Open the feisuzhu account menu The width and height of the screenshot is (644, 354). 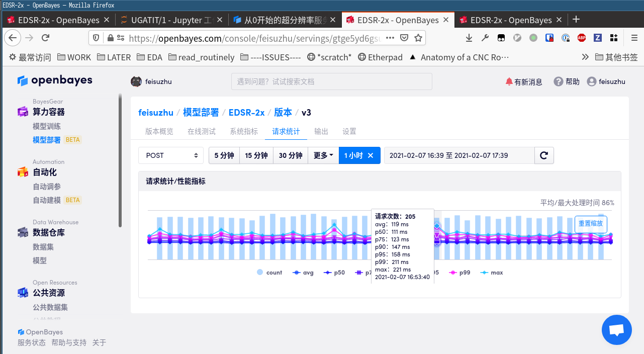pos(606,81)
